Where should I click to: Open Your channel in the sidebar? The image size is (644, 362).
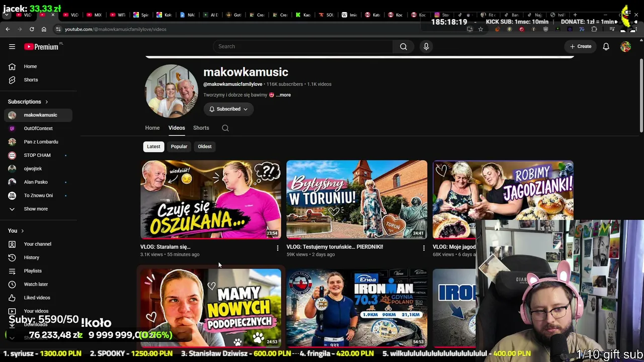click(38, 244)
